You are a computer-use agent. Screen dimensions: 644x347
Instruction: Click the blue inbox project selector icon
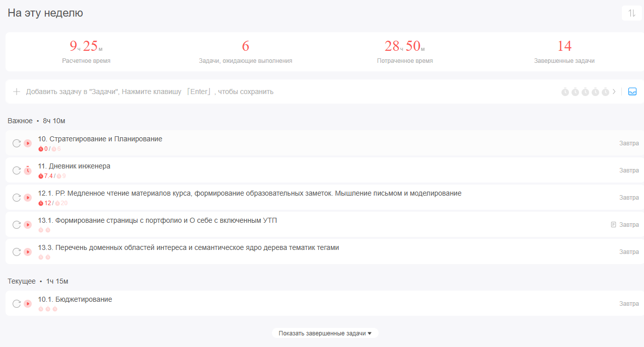(x=632, y=92)
